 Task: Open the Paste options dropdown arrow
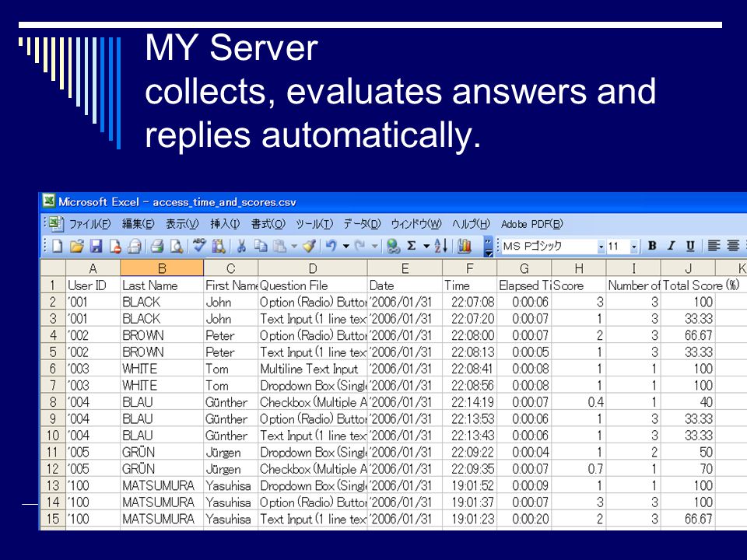pyautogui.click(x=294, y=247)
